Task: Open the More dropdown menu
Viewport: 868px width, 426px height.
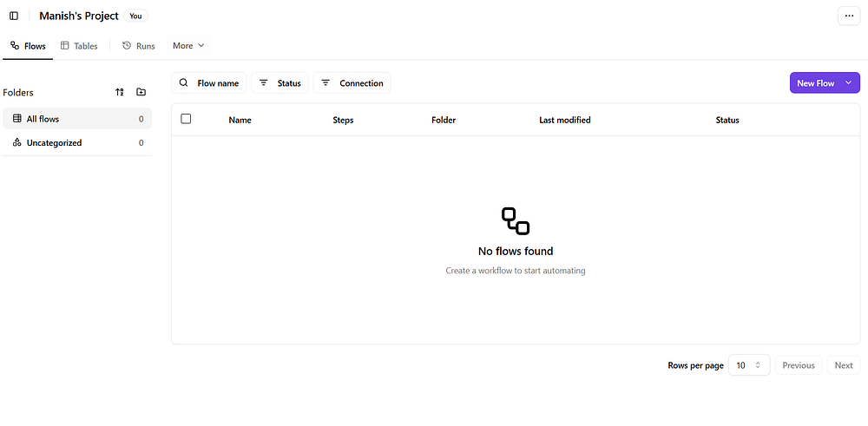Action: (x=188, y=46)
